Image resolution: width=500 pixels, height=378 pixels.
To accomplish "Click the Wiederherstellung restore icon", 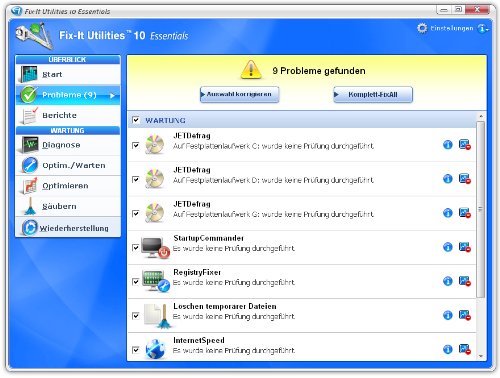I will point(30,228).
